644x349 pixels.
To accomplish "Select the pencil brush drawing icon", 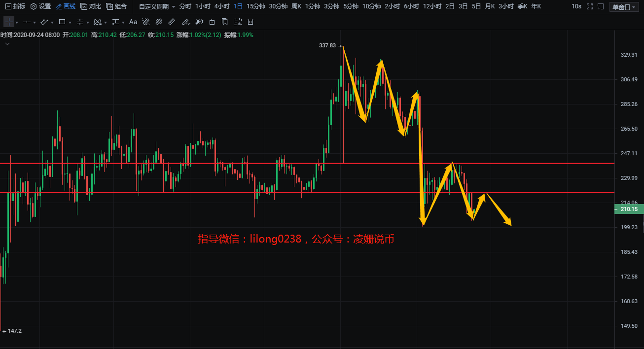I will [x=185, y=22].
